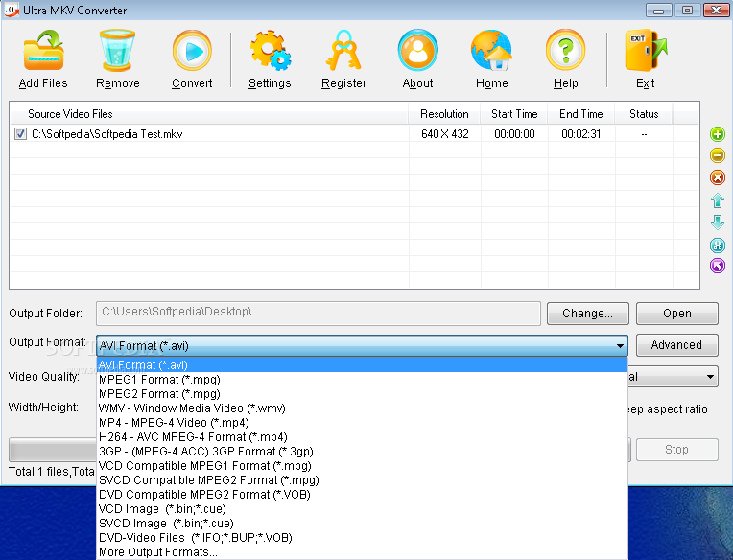Start conversion with the Convert icon

pos(192,51)
